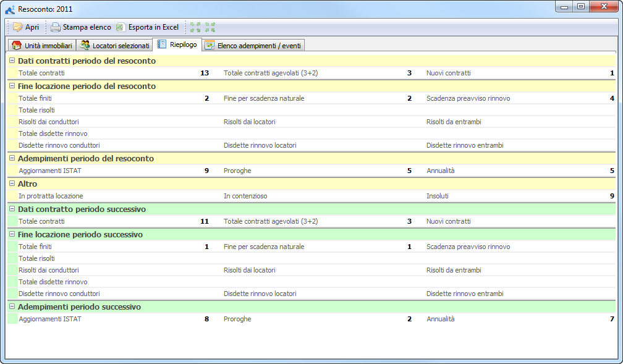Click the Totale contratti value 11
The image size is (623, 364).
click(205, 221)
